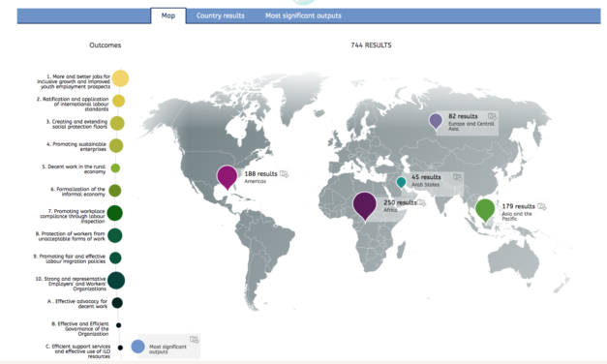Click details icon next to 250 results
607x364 pixels.
click(421, 202)
